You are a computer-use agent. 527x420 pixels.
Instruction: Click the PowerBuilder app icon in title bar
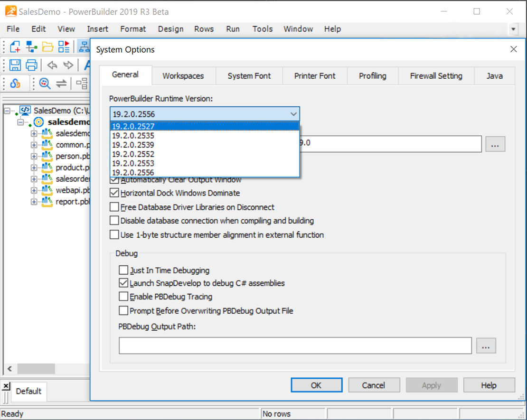tap(11, 11)
